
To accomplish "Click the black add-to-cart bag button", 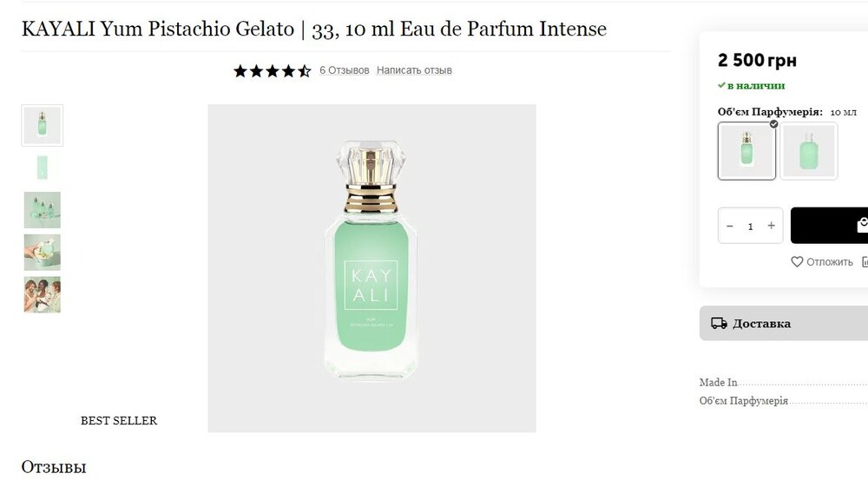I will point(829,226).
